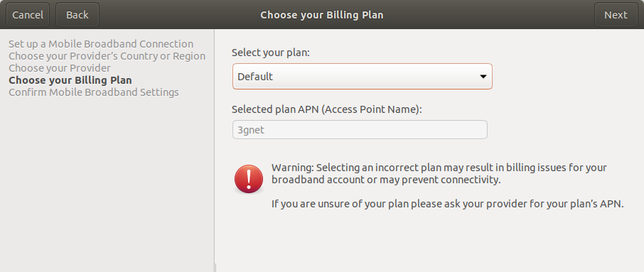Select the Set up a Mobile Broadband Connection step
Viewport: 644px width, 272px height.
pyautogui.click(x=101, y=44)
